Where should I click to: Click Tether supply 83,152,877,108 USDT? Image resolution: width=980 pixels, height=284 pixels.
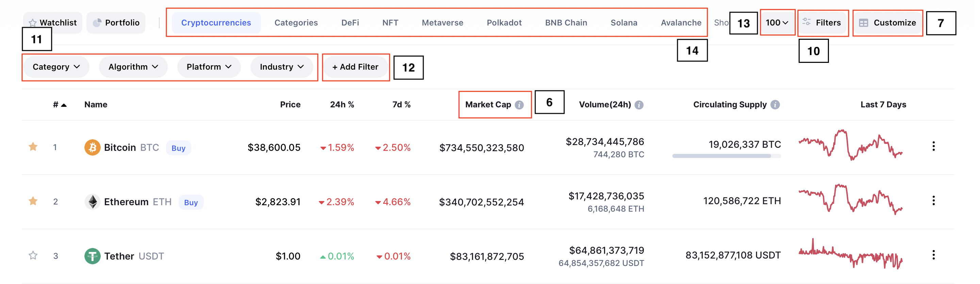733,255
